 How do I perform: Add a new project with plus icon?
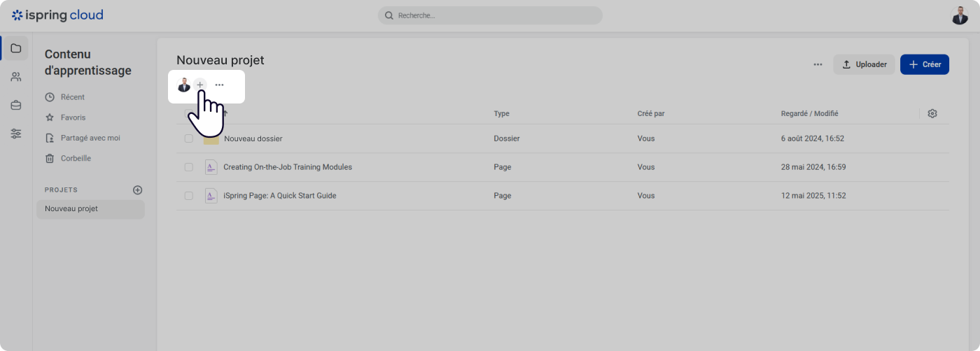[x=138, y=189]
